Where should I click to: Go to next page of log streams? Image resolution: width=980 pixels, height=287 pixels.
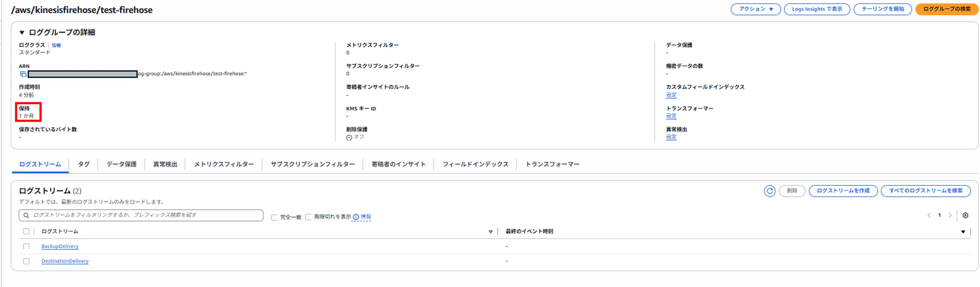950,215
